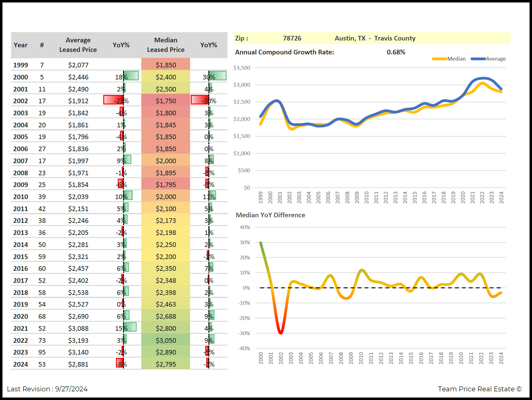Click the Year column header
Viewport: 532px width, 400px height.
coord(20,45)
